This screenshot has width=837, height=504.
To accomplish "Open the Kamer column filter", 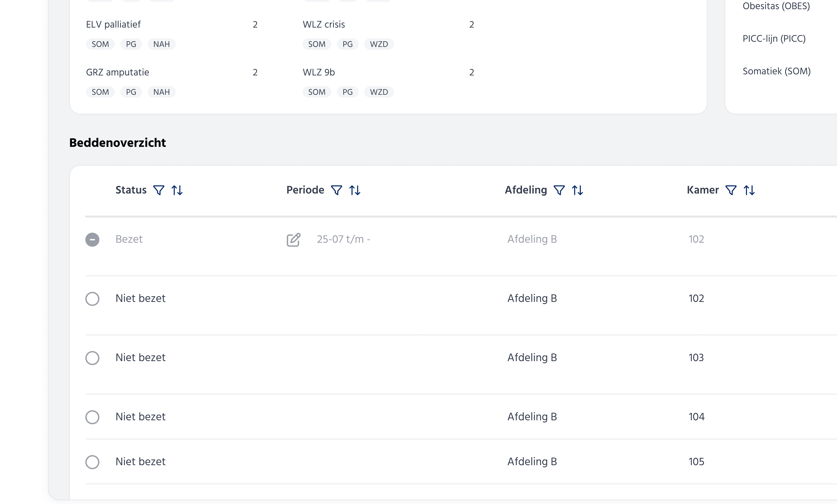I will (x=731, y=190).
